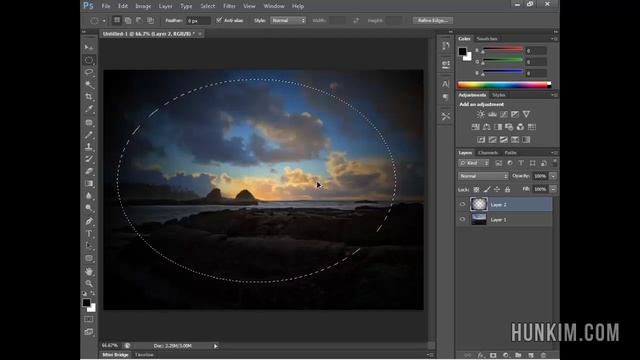Open the Layers panel flyout menu
Image resolution: width=640 pixels, height=360 pixels.
click(x=555, y=153)
